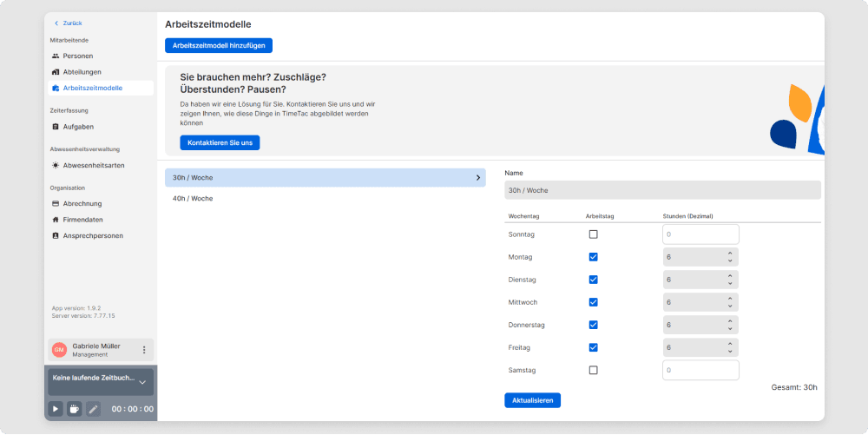
Task: Expand the Keine laufende Zeitbuchung dropdown
Action: 142,382
